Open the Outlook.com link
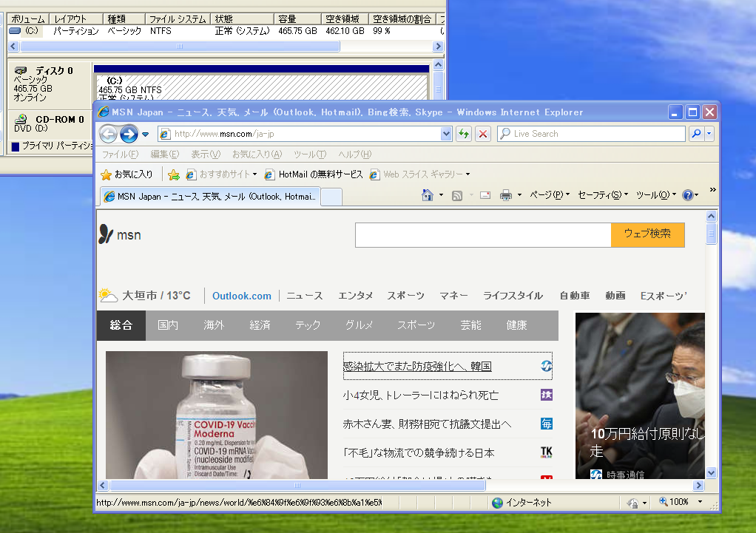This screenshot has height=533, width=756. (x=242, y=296)
